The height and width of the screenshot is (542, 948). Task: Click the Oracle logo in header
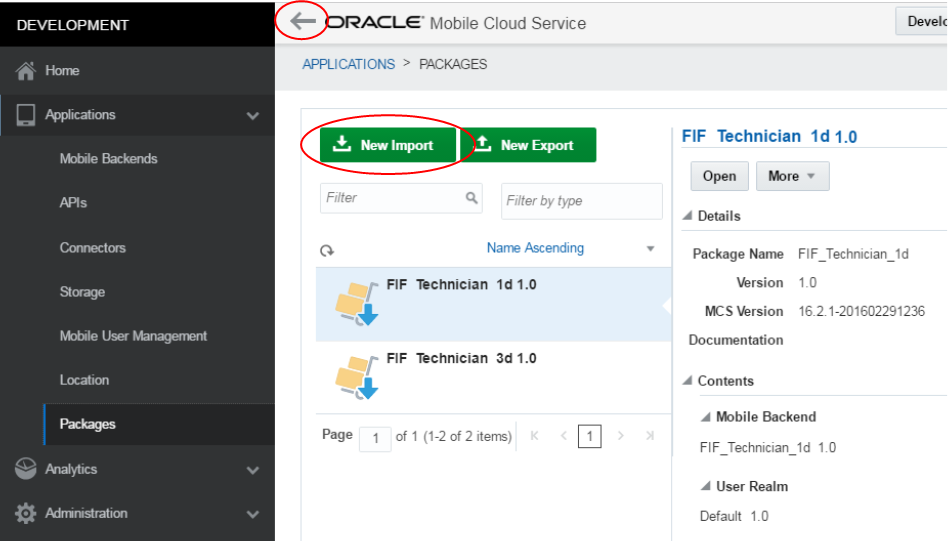coord(375,22)
